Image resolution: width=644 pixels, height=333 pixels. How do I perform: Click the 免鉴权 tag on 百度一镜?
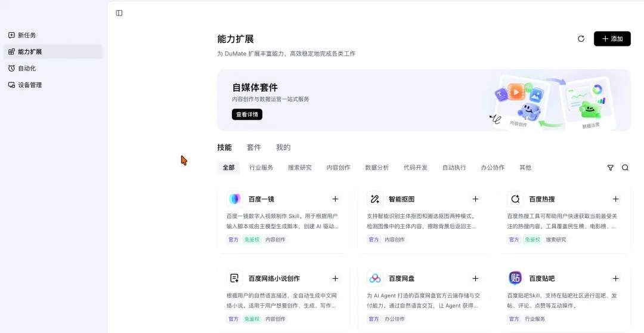(252, 239)
